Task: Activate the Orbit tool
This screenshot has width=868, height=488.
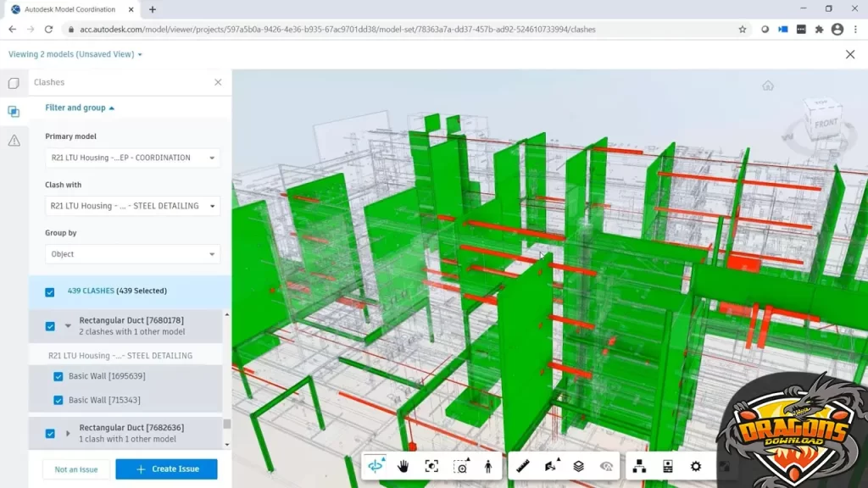Action: 376,465
